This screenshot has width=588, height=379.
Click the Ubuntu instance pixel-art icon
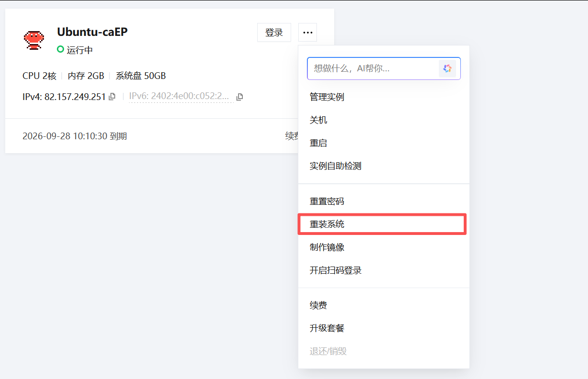tap(34, 40)
